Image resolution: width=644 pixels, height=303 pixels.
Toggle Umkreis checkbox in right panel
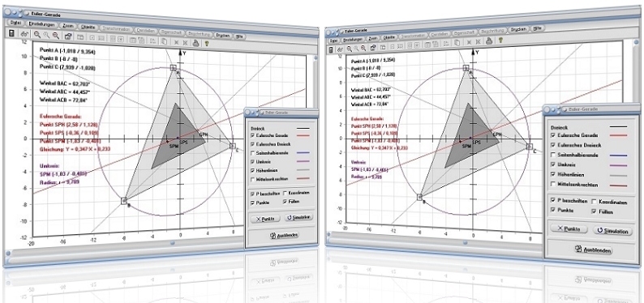coord(552,164)
